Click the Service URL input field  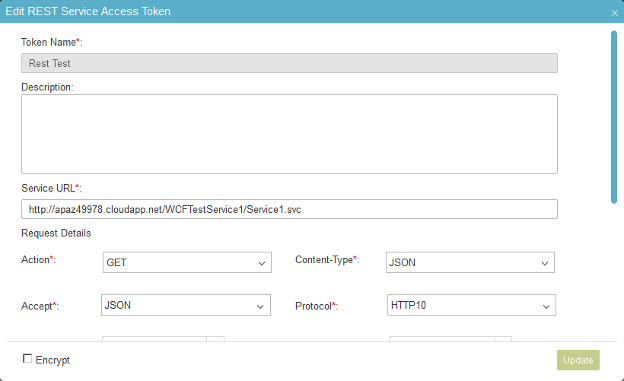289,209
